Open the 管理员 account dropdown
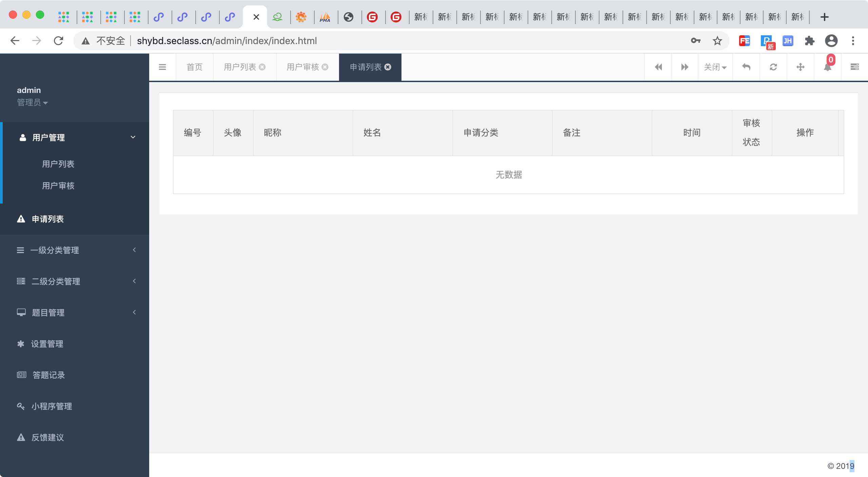The height and width of the screenshot is (477, 868). (x=32, y=102)
